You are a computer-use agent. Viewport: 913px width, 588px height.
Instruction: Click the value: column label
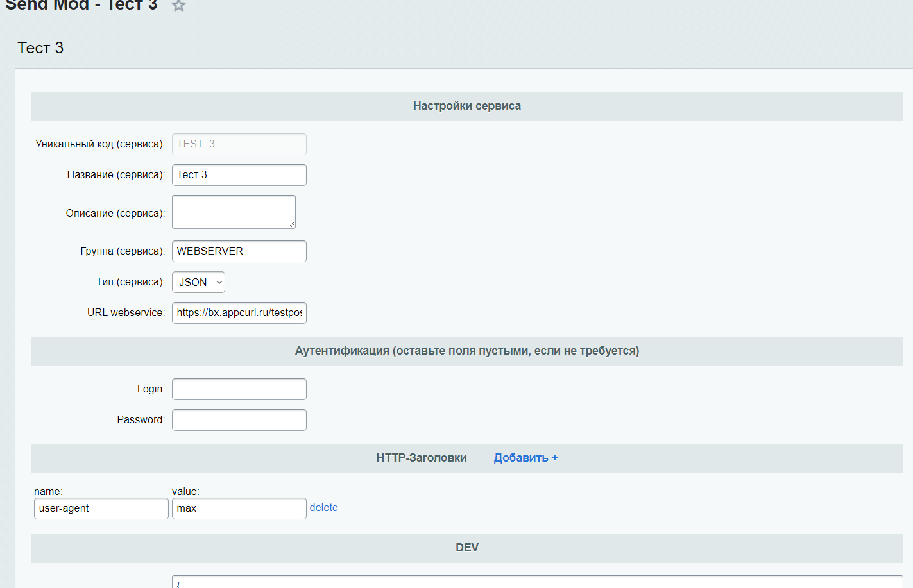pos(186,492)
